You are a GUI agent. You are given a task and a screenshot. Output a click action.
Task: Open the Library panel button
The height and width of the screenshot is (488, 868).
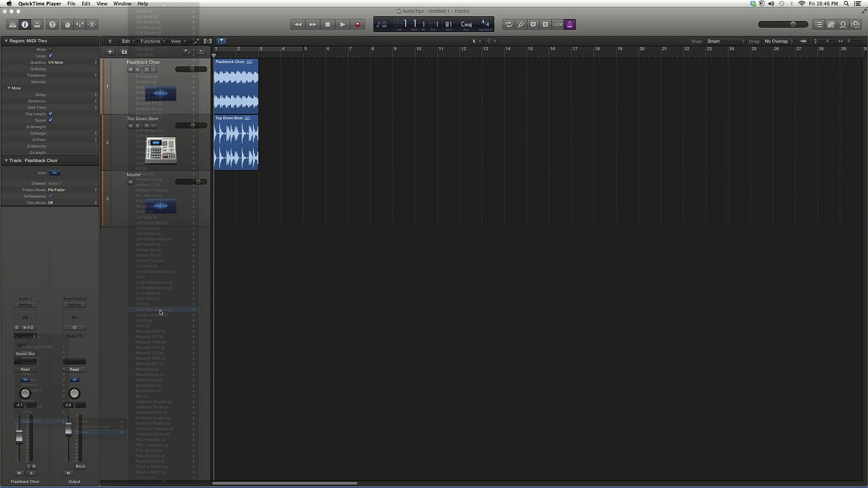12,24
